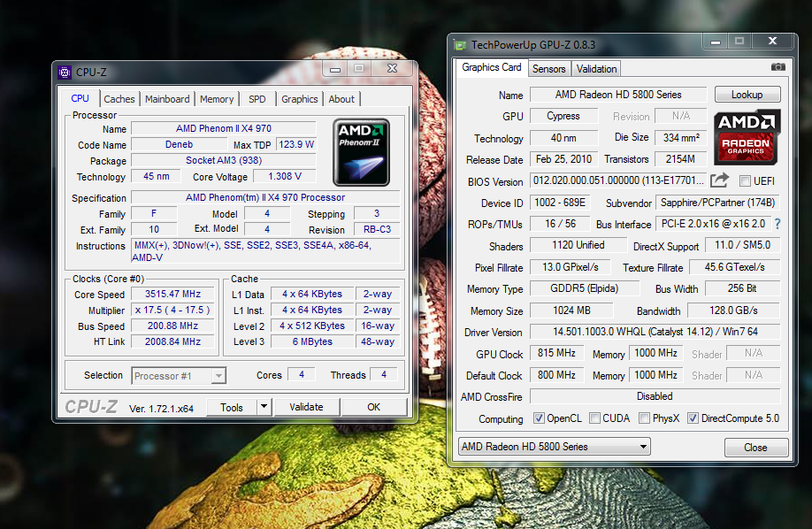The image size is (812, 529).
Task: Switch to the SPD tab
Action: pyautogui.click(x=257, y=99)
